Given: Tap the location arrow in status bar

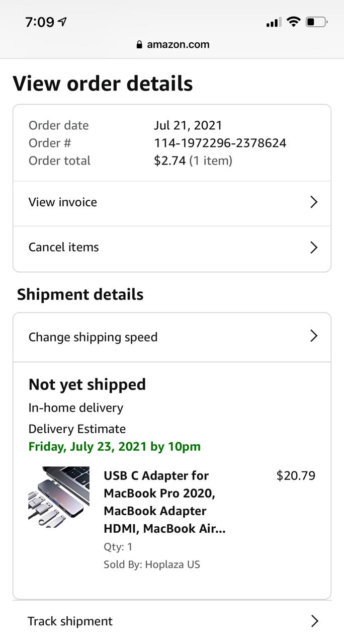Looking at the screenshot, I should pyautogui.click(x=63, y=22).
